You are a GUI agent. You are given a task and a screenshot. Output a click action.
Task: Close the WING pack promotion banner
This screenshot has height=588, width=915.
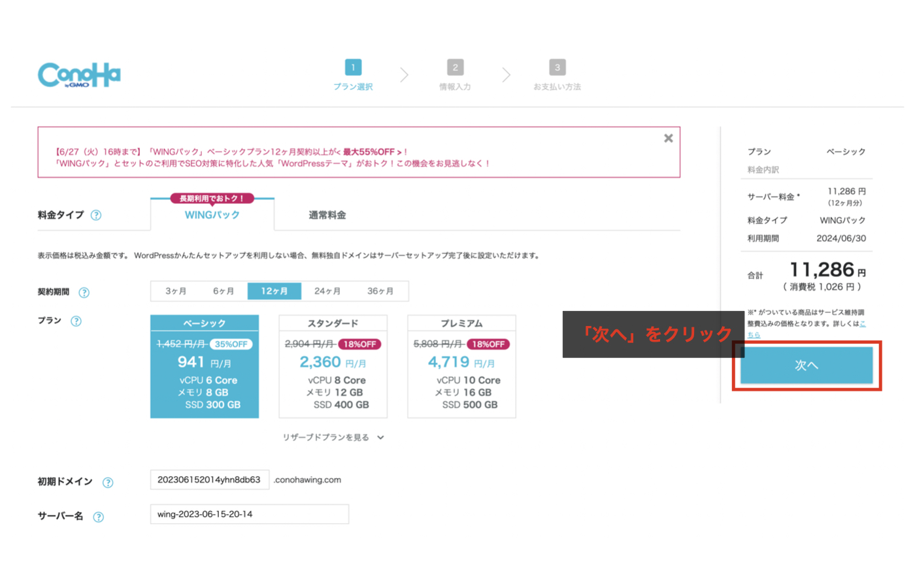[668, 139]
